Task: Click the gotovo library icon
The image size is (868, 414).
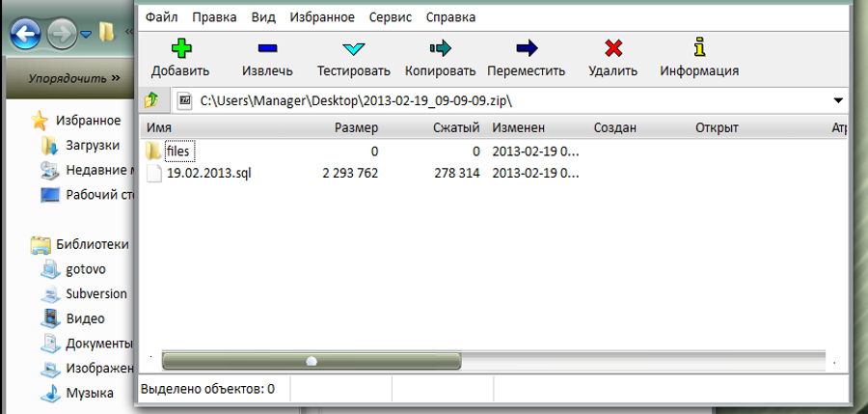Action: [50, 269]
